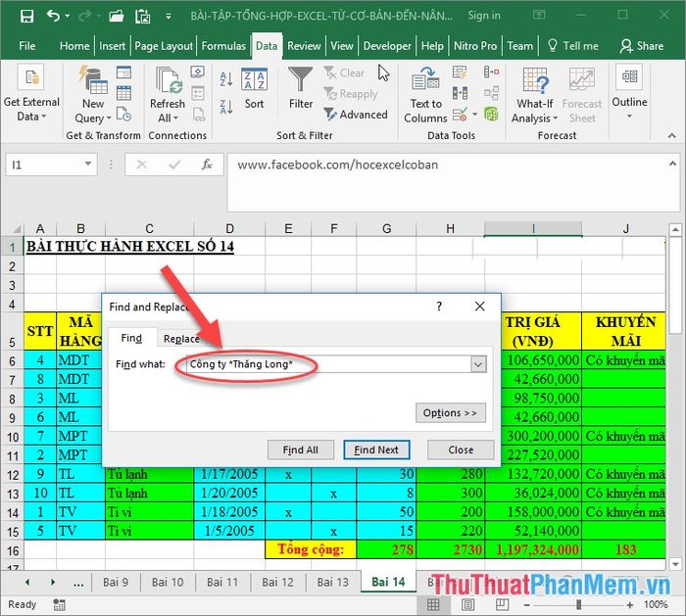Image resolution: width=686 pixels, height=616 pixels.
Task: Open the Find what history dropdown
Action: tap(478, 364)
